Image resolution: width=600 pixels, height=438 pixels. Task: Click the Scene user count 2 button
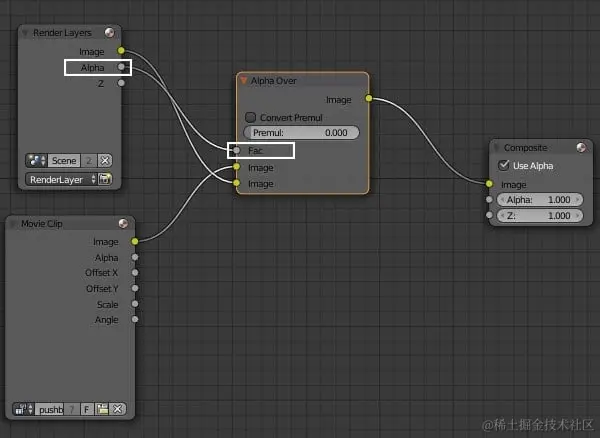[89, 161]
